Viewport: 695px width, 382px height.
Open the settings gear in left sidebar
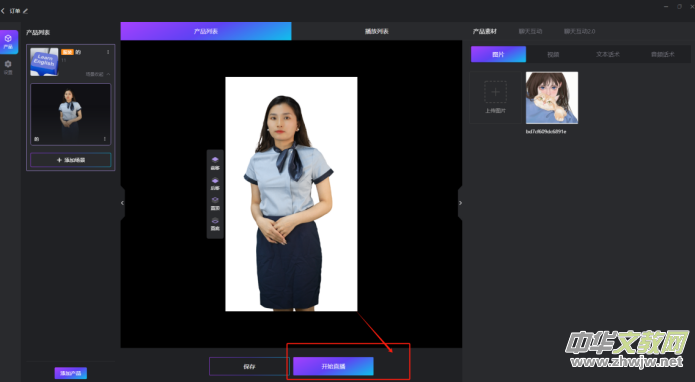pos(8,67)
